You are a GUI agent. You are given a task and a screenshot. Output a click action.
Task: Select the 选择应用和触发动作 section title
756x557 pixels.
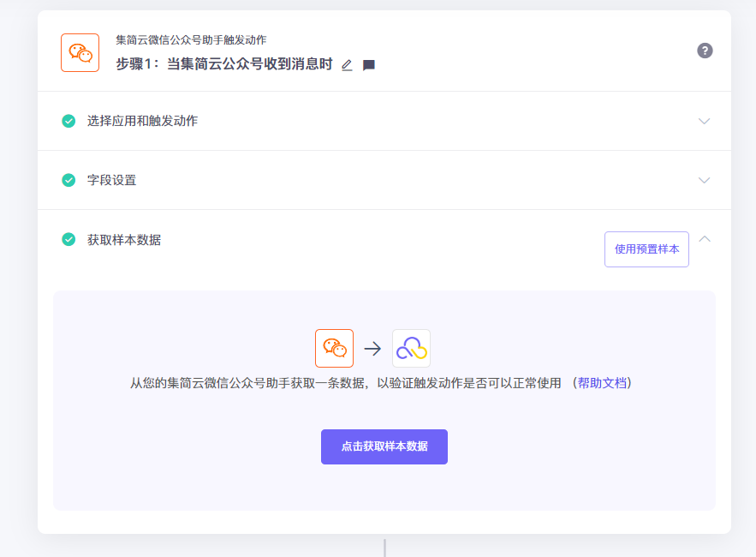point(142,121)
